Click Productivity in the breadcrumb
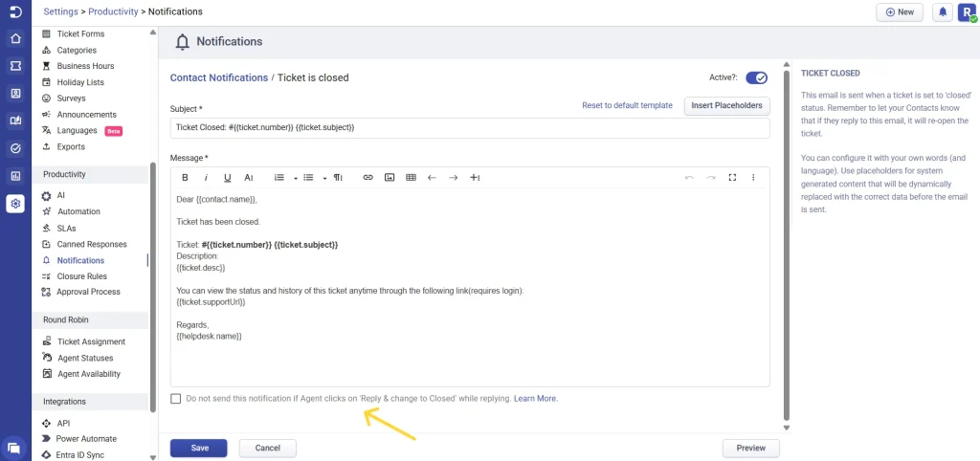980x461 pixels. pyautogui.click(x=113, y=11)
